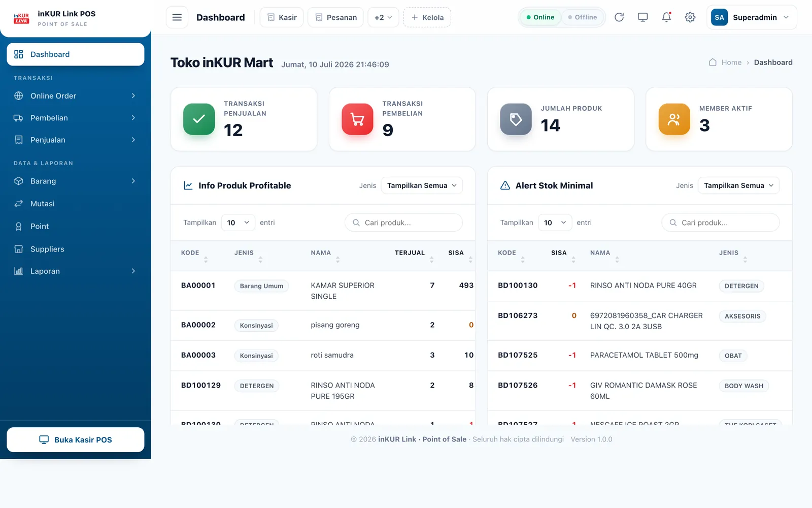Click the red cart Transaksi Pembelian icon
The height and width of the screenshot is (508, 812).
coord(357,119)
